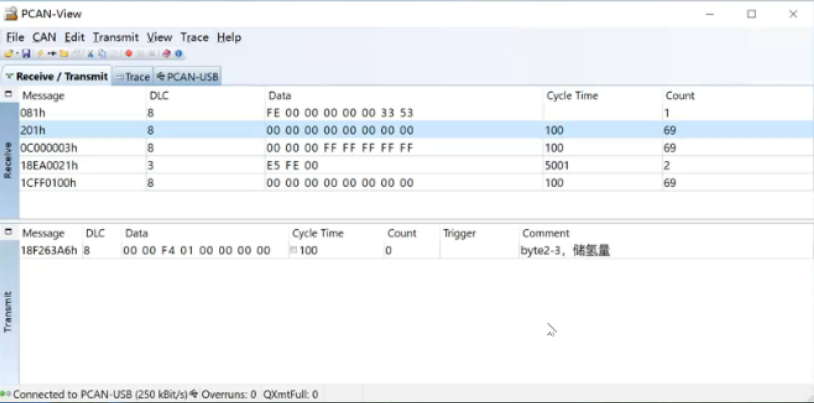Image resolution: width=814 pixels, height=403 pixels.
Task: Open the Help menu
Action: point(229,37)
